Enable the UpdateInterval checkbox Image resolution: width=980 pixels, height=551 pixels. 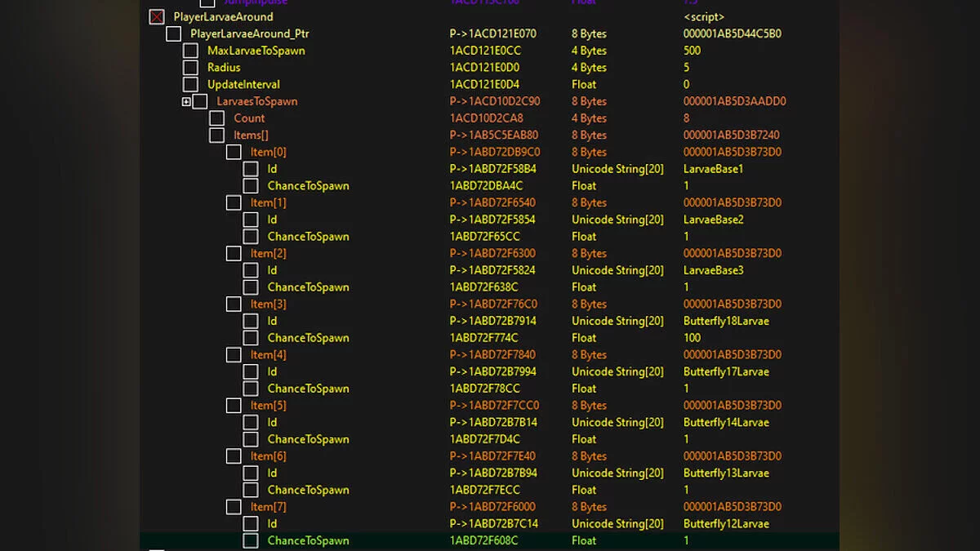coord(191,85)
